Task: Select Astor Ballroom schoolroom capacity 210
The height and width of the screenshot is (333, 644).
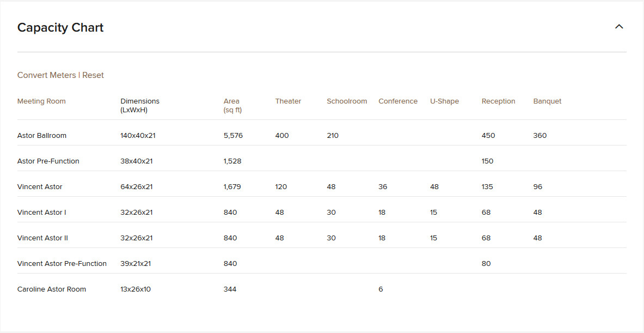Action: 333,136
